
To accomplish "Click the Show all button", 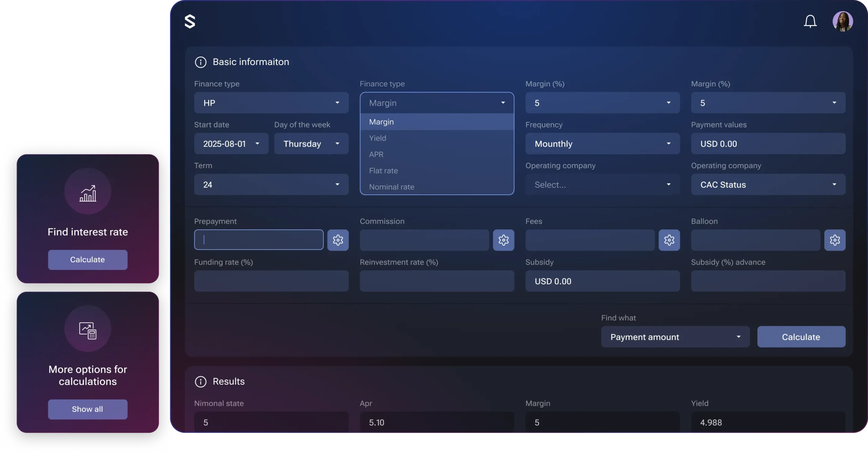I will (87, 409).
